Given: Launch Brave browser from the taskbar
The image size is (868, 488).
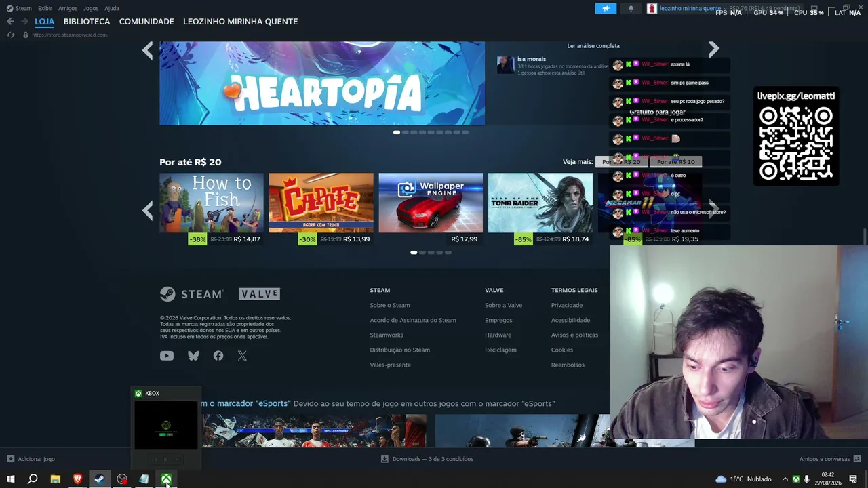Looking at the screenshot, I should point(78,479).
